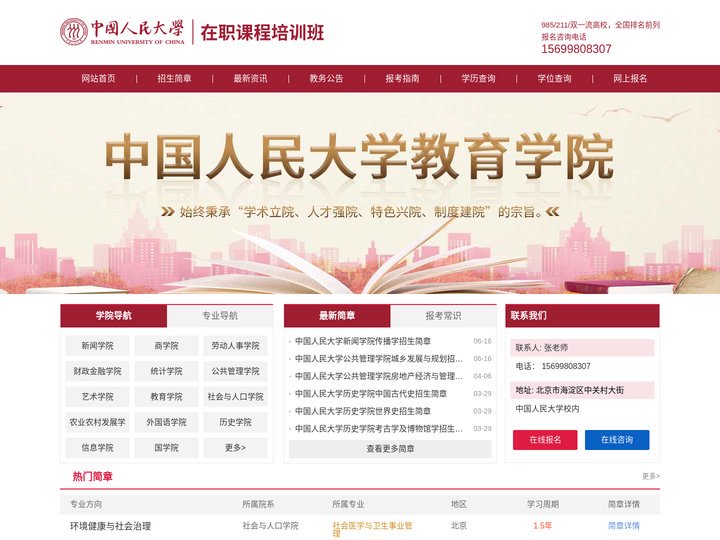The image size is (720, 540).
Task: Open the 商学院 college button
Action: tap(166, 346)
